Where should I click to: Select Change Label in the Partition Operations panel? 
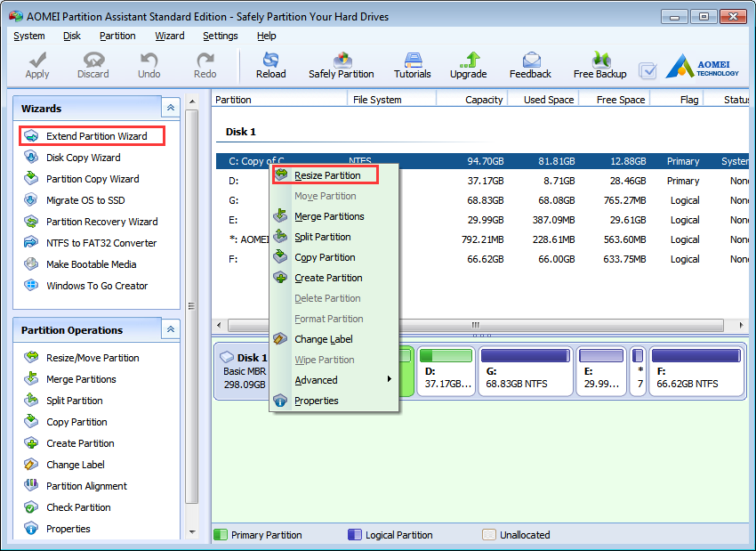pyautogui.click(x=64, y=465)
